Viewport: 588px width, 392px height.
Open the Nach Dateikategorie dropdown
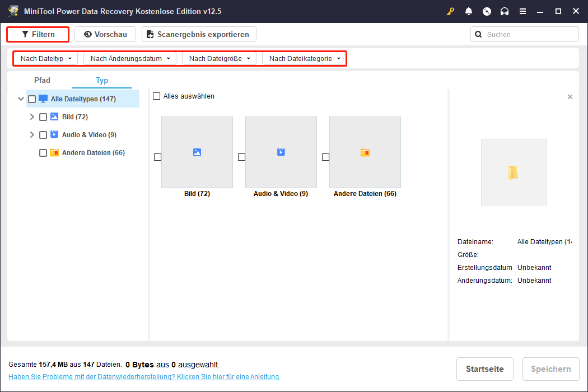tap(304, 58)
